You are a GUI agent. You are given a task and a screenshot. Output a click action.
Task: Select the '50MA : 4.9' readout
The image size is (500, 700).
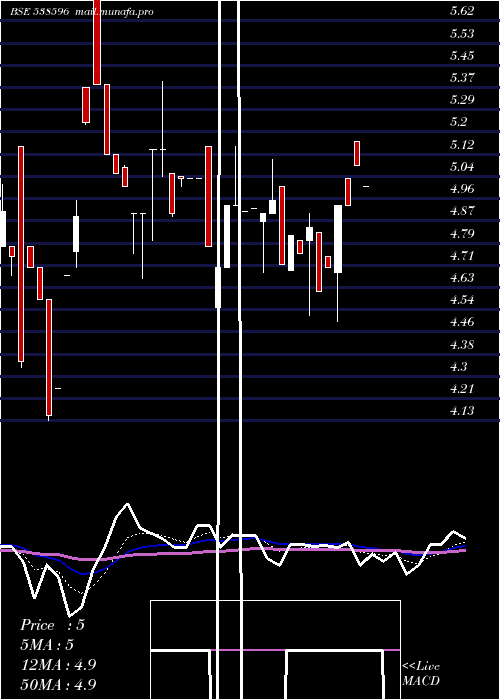[58, 685]
